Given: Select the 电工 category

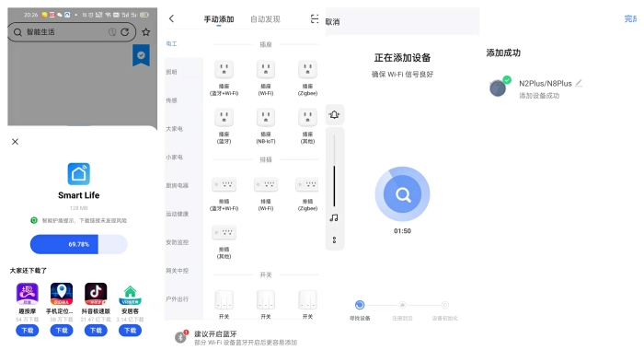Looking at the screenshot, I should point(172,43).
